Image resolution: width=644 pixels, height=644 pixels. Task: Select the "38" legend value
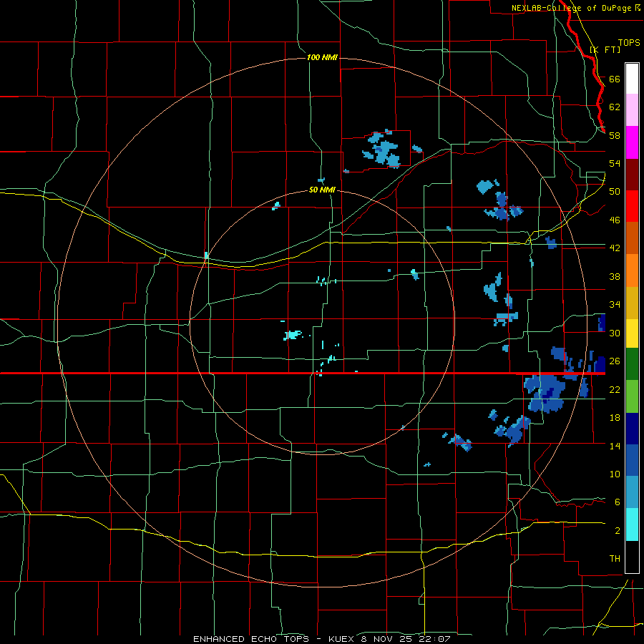point(615,276)
